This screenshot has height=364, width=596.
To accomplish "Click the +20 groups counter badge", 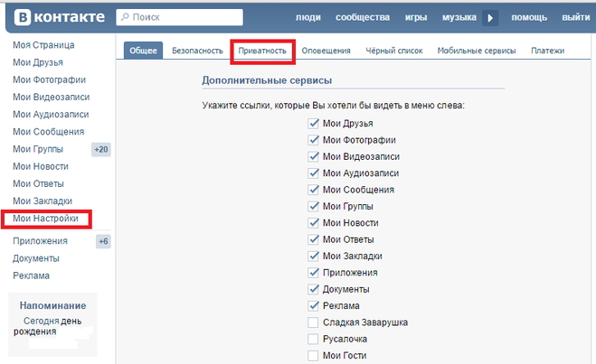I will (x=101, y=149).
